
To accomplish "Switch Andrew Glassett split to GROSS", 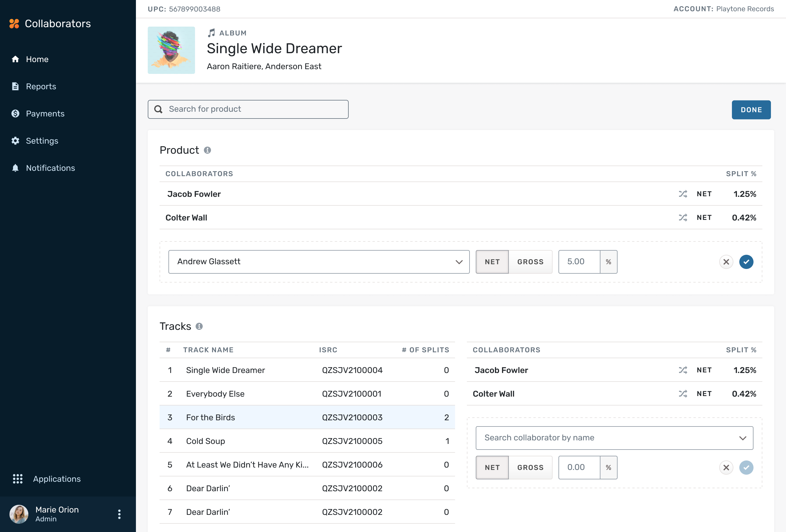I will 530,262.
